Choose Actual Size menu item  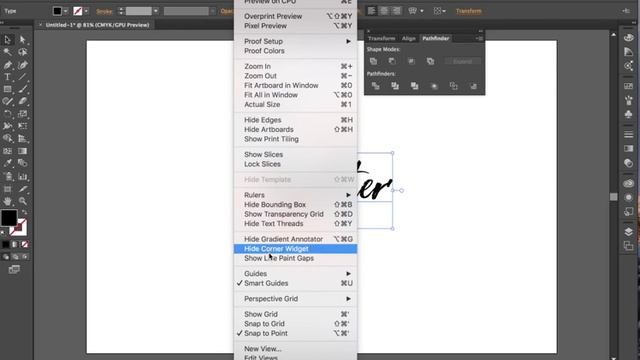(x=296, y=104)
